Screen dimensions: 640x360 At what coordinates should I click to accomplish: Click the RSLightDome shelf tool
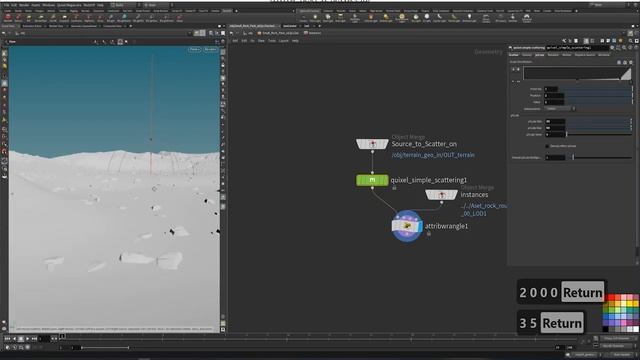[124, 18]
